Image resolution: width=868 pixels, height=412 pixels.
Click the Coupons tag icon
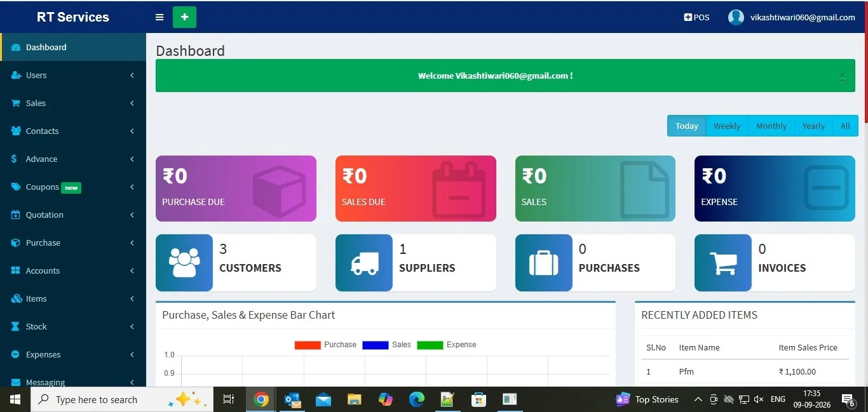(x=16, y=187)
